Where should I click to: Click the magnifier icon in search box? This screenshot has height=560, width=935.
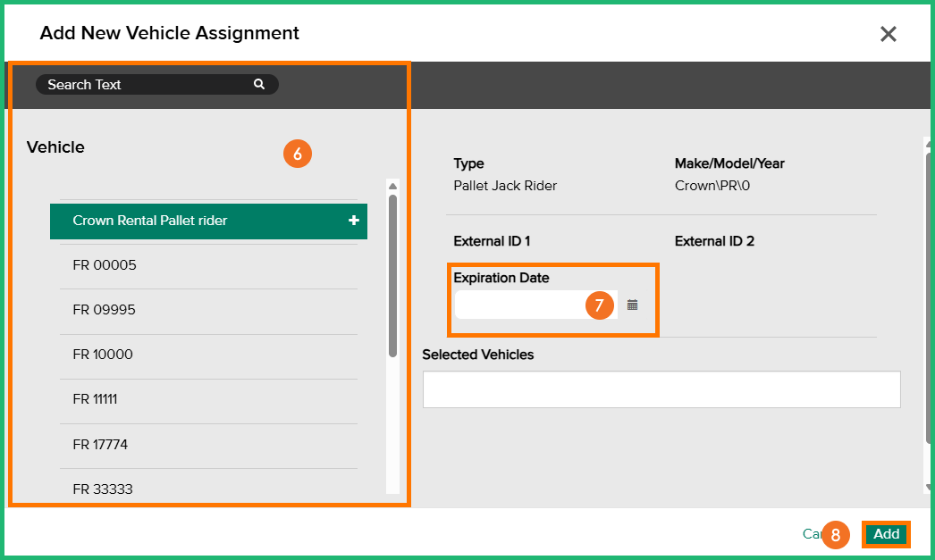tap(259, 84)
